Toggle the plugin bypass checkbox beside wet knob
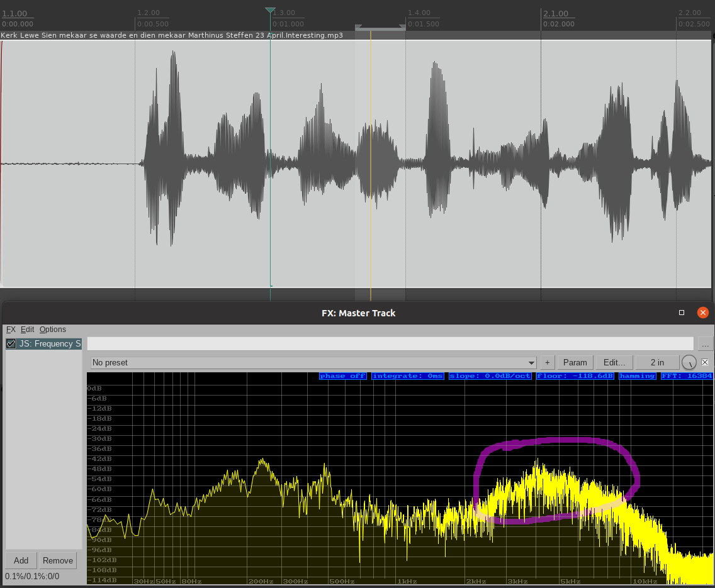The width and height of the screenshot is (715, 588). tap(705, 362)
